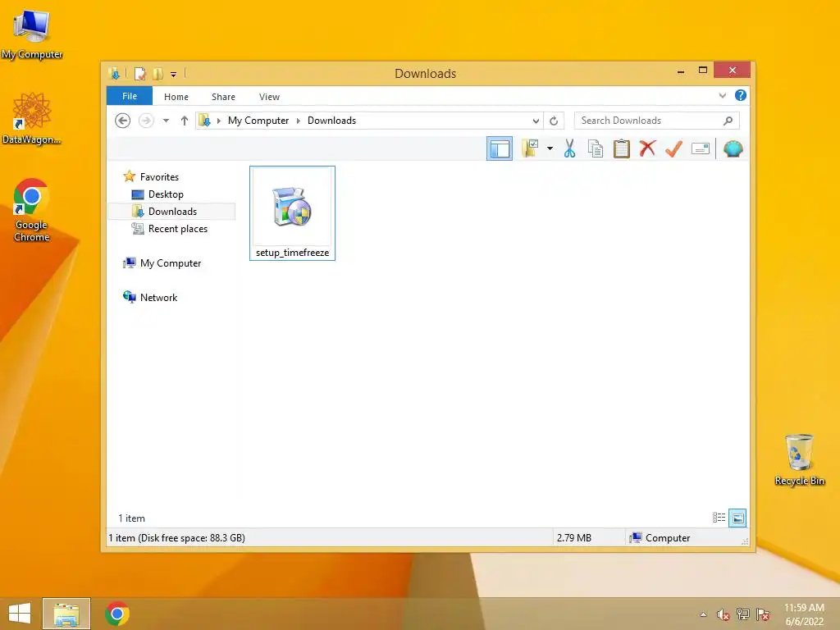Click the orange checkmark Properties icon
Image resolution: width=840 pixels, height=630 pixels.
(x=673, y=148)
